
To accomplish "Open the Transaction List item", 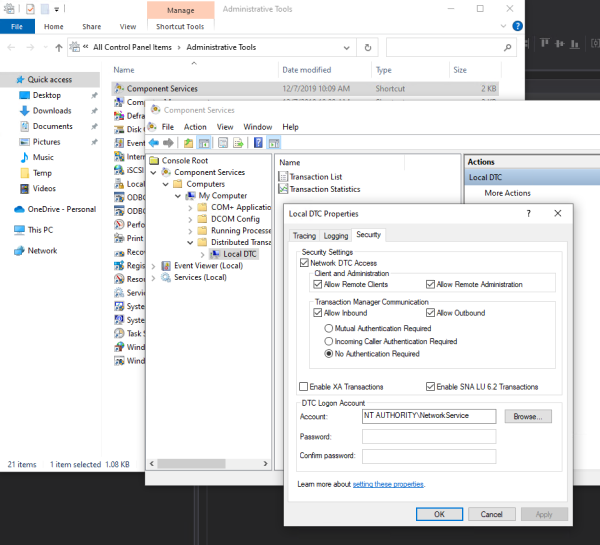I will click(x=315, y=177).
